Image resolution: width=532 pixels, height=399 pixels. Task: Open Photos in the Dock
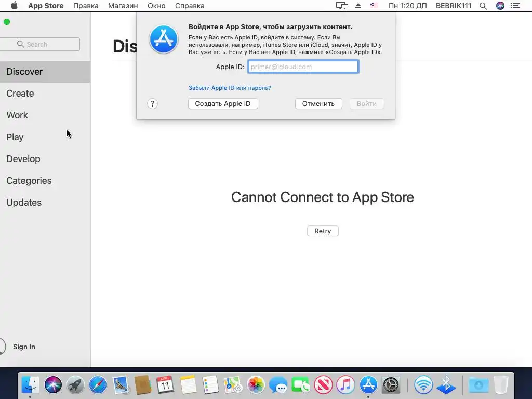pyautogui.click(x=256, y=385)
